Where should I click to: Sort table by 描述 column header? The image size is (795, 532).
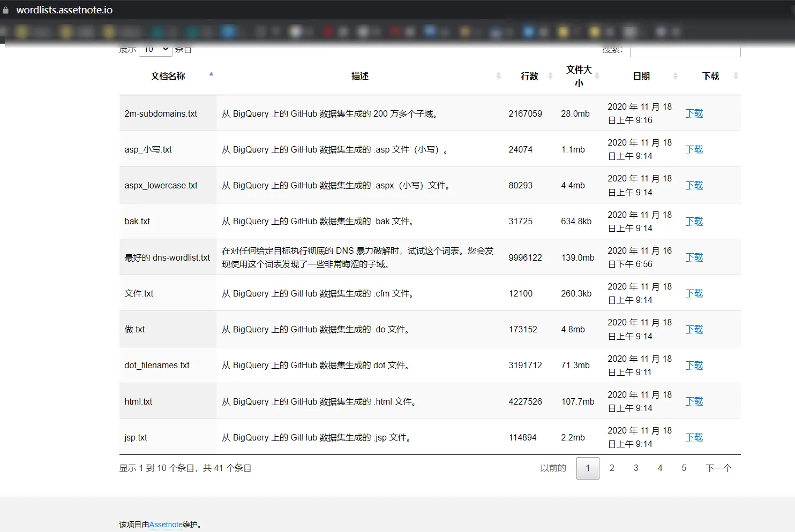[x=360, y=77]
